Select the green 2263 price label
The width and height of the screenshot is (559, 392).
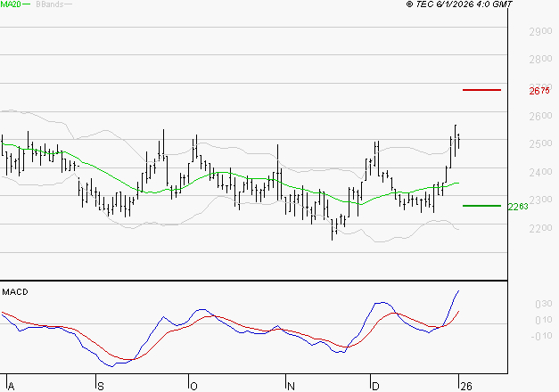pos(518,206)
